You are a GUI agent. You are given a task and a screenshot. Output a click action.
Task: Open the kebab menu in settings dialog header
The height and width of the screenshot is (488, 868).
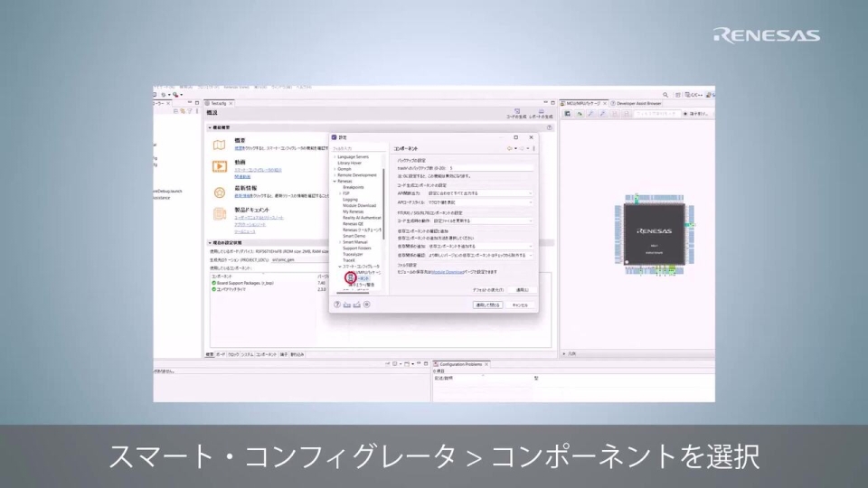click(533, 148)
